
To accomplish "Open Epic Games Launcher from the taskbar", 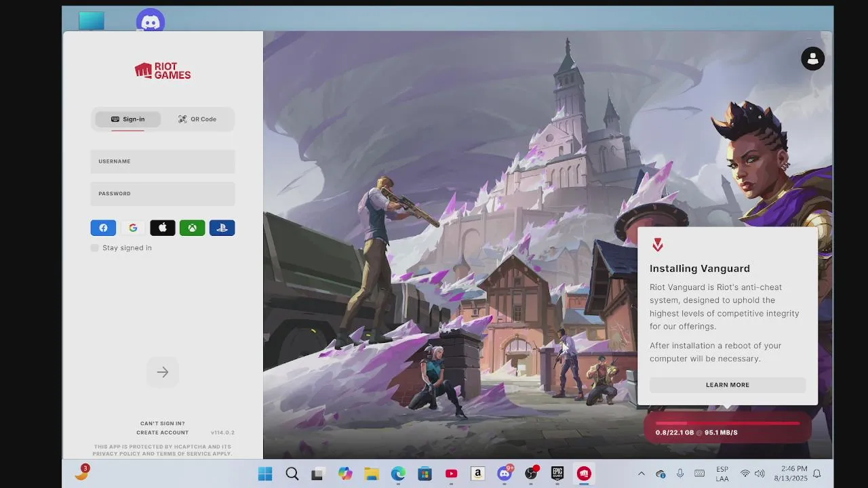I will click(557, 474).
